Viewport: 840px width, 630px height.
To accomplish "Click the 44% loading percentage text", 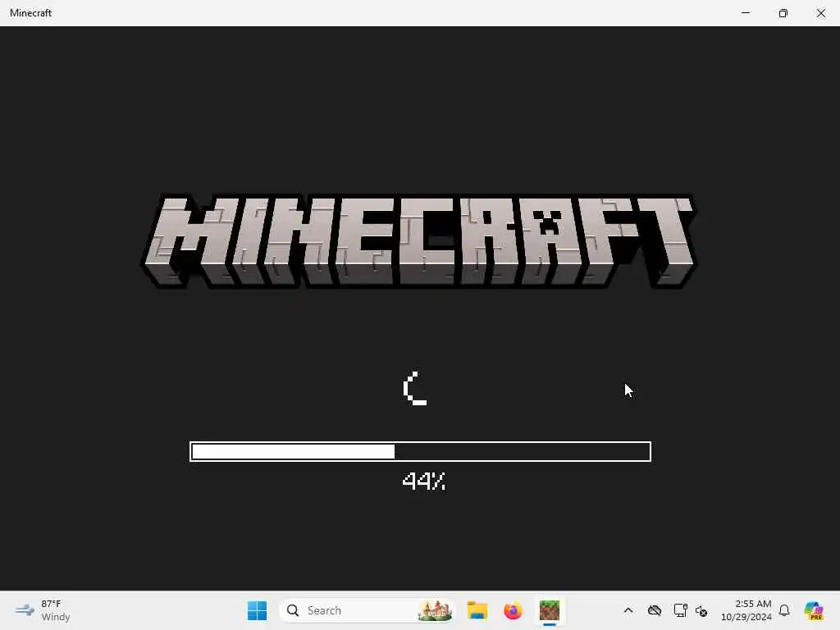I will point(423,481).
